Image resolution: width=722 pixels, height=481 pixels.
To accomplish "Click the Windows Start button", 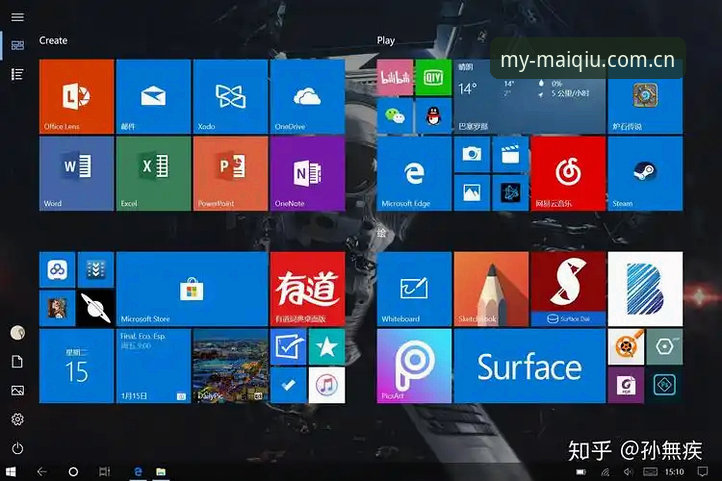I will 11,471.
